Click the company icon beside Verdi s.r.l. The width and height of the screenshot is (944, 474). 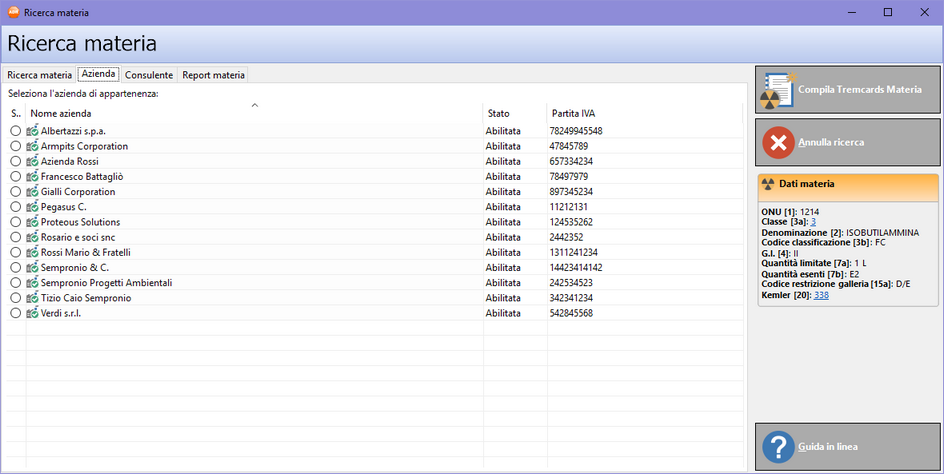click(x=33, y=313)
